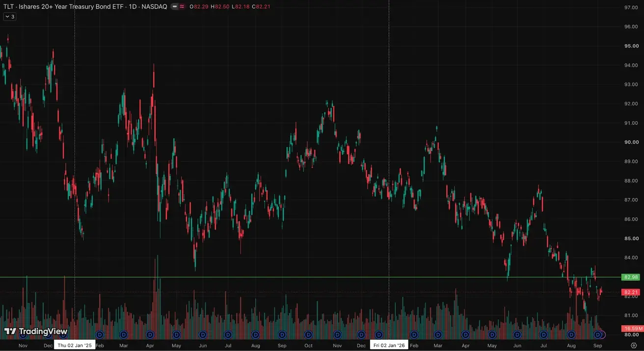The width and height of the screenshot is (644, 351).
Task: Select the green 82.98 horizontal line price label
Action: [630, 277]
